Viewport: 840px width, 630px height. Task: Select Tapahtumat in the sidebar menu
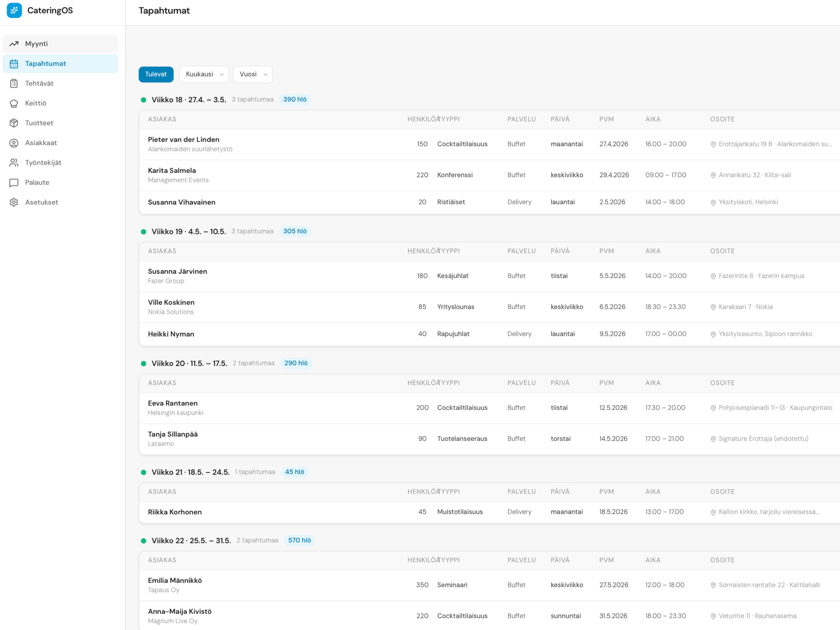[46, 64]
